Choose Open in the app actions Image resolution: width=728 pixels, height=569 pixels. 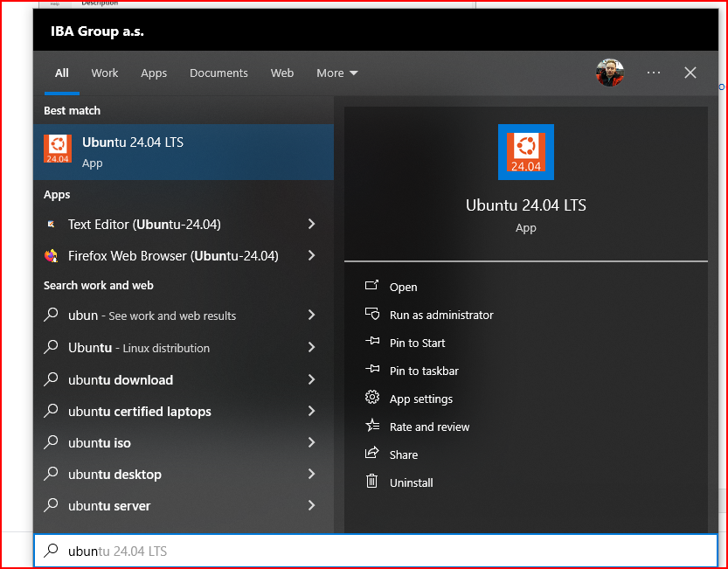click(x=403, y=287)
